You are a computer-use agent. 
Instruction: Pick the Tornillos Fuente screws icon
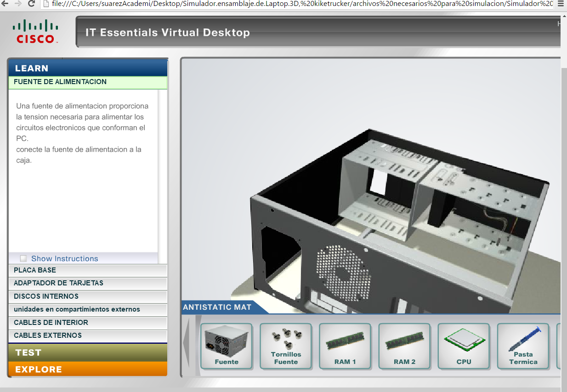tap(285, 346)
